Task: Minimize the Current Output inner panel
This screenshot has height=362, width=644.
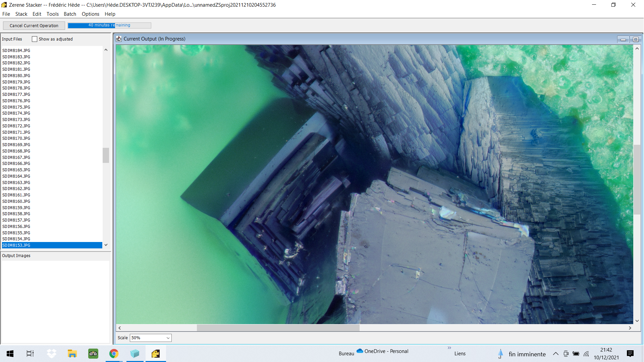Action: coord(623,40)
